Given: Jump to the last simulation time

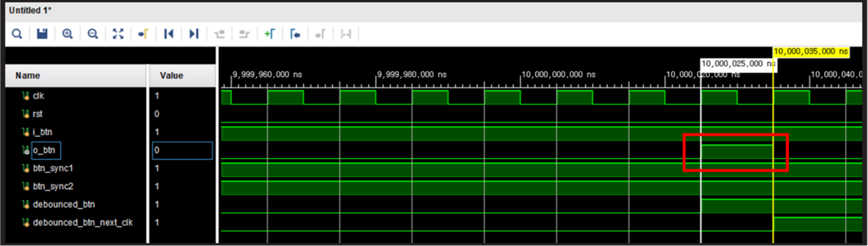Looking at the screenshot, I should point(194,34).
